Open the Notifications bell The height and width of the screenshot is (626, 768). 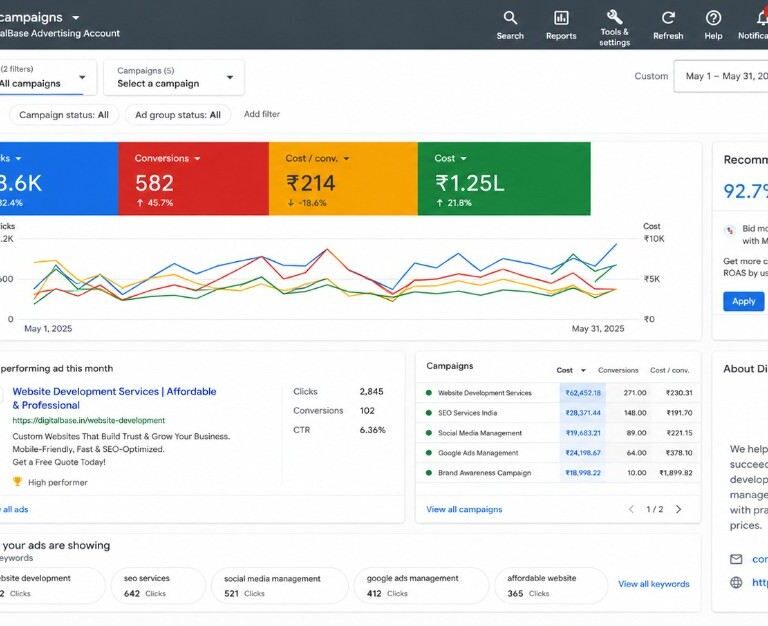coord(762,18)
